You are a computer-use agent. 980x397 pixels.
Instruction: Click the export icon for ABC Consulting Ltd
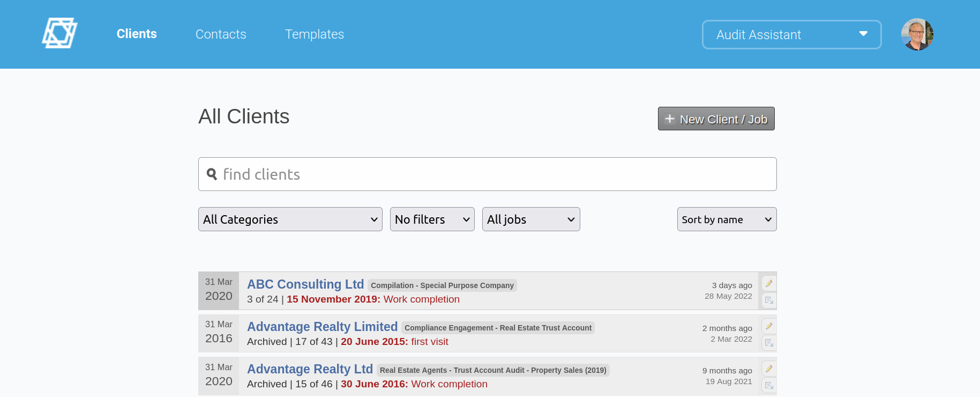pyautogui.click(x=769, y=300)
